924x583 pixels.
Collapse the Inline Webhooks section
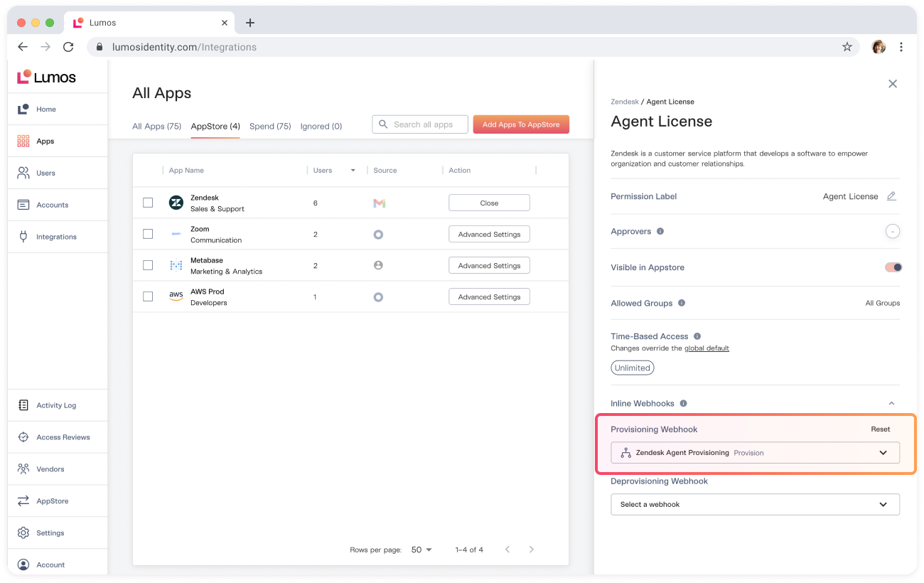point(892,404)
